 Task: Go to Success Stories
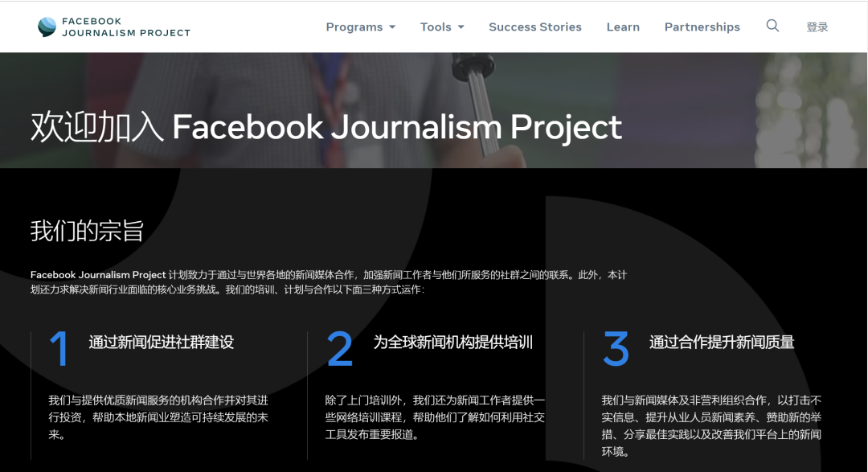534,27
